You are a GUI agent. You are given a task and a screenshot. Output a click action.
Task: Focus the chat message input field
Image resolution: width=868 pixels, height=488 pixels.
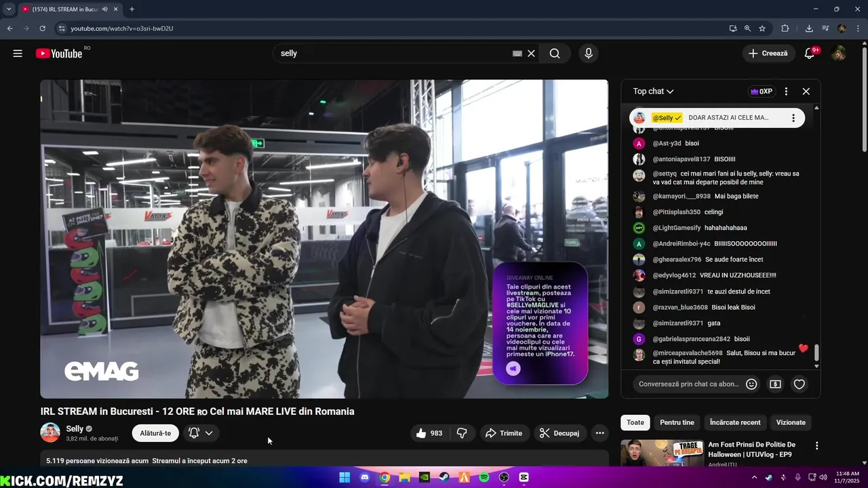(x=689, y=384)
